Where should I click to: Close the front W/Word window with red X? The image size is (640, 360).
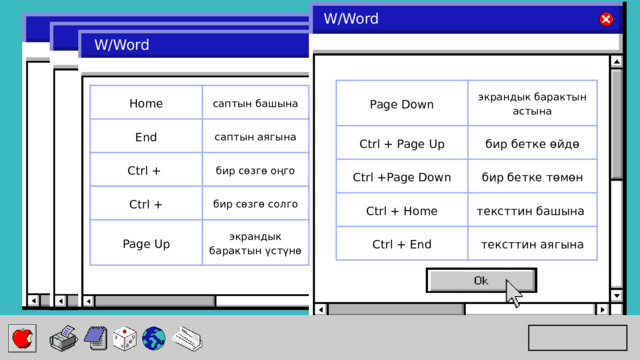[x=606, y=19]
